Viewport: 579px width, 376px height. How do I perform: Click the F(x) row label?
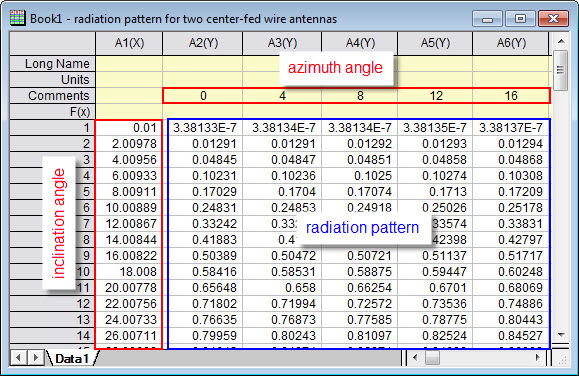52,112
